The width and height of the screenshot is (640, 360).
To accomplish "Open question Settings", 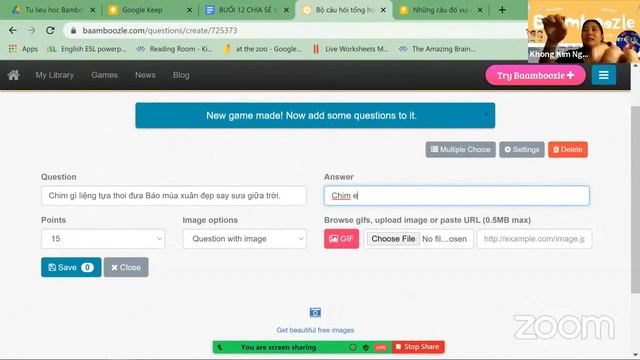I will [522, 149].
